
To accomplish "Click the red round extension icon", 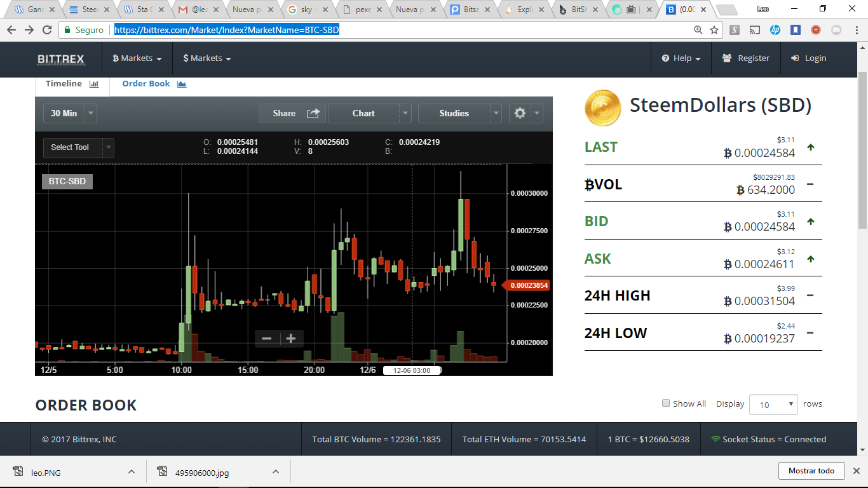I will point(816,30).
